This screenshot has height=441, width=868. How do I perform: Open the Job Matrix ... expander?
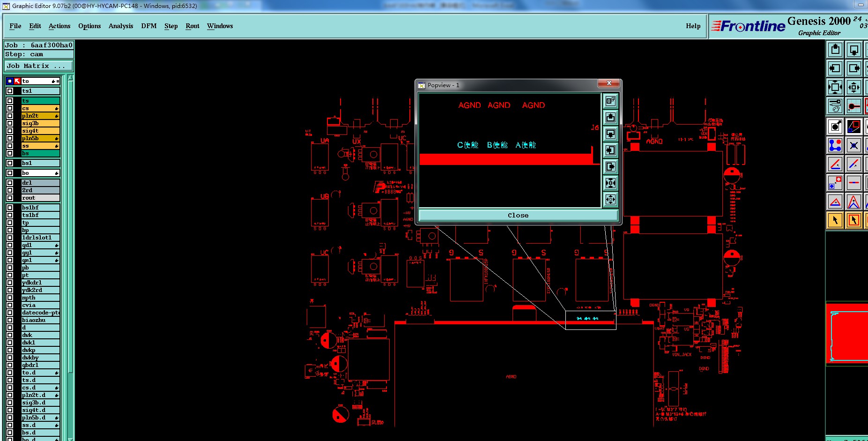point(38,66)
